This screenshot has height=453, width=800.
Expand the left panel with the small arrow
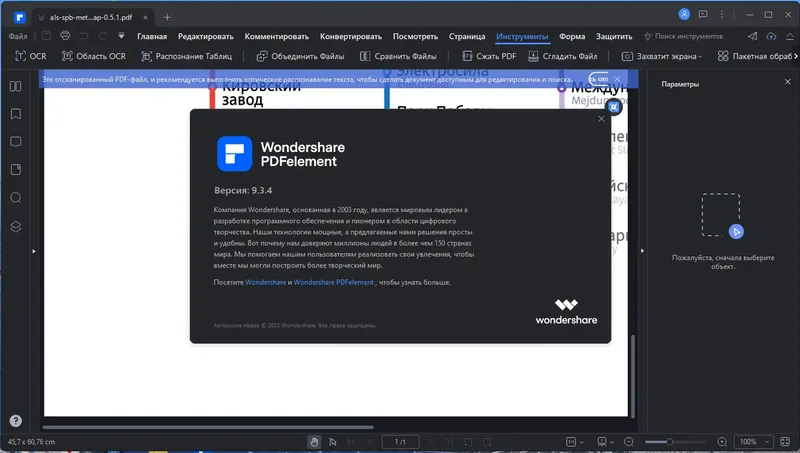coord(34,251)
